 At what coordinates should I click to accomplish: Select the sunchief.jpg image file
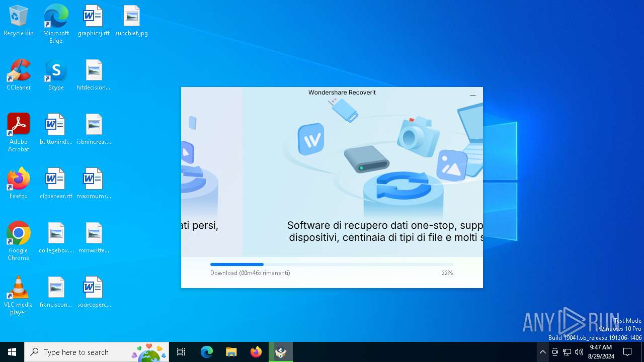click(131, 21)
